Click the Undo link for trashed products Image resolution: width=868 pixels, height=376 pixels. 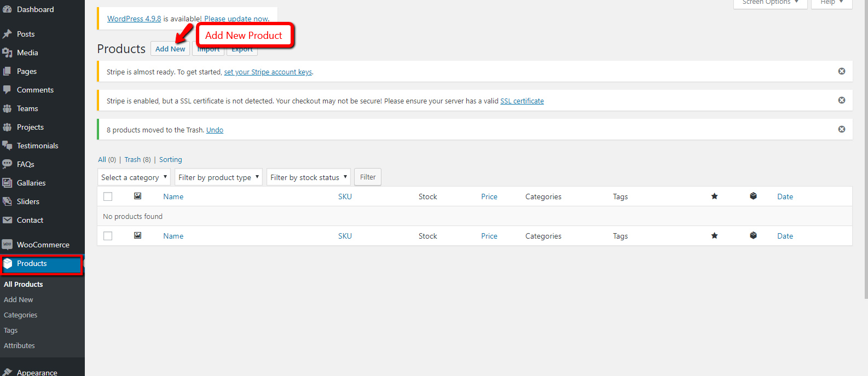(215, 130)
